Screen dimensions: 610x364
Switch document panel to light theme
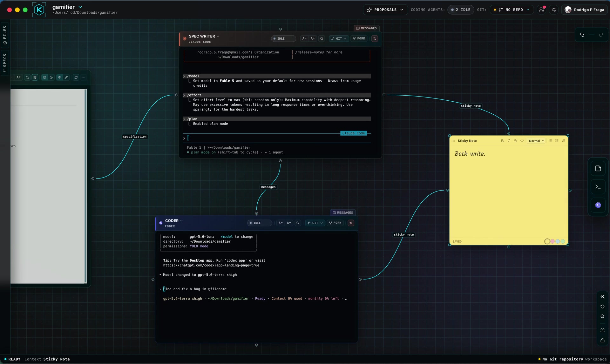tap(44, 77)
